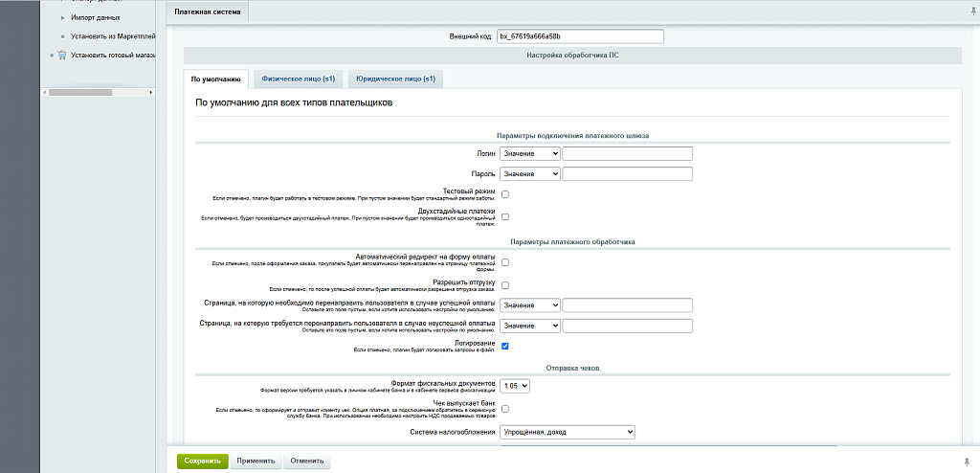Enable the Разрешить отгрузку checkbox

[x=505, y=285]
